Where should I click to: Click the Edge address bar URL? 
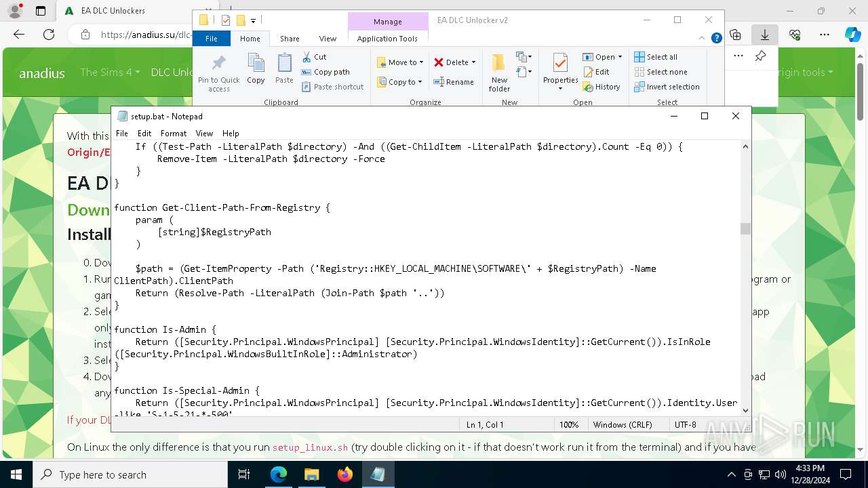(146, 35)
